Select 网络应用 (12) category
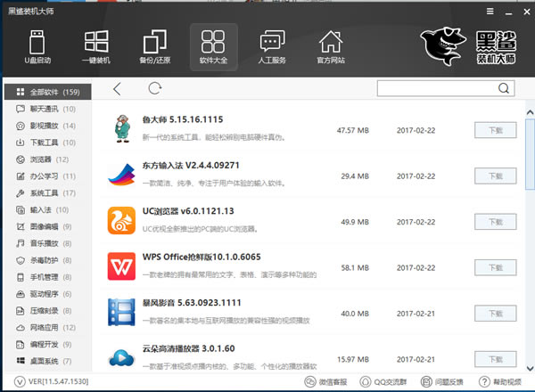 (x=48, y=328)
